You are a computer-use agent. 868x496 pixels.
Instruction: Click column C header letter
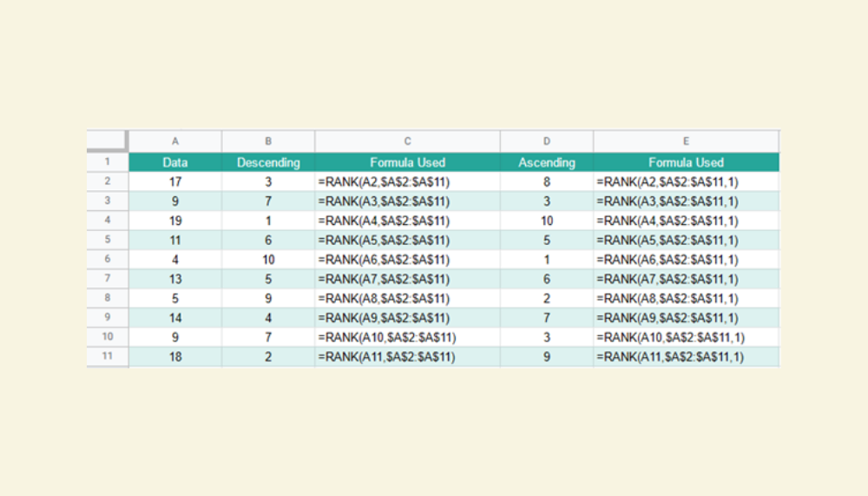407,141
